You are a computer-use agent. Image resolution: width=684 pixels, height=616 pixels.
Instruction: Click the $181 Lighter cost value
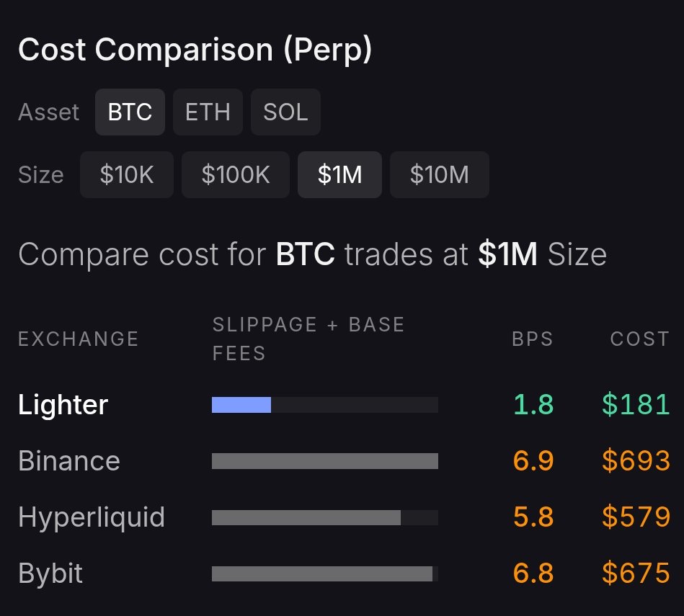click(636, 405)
